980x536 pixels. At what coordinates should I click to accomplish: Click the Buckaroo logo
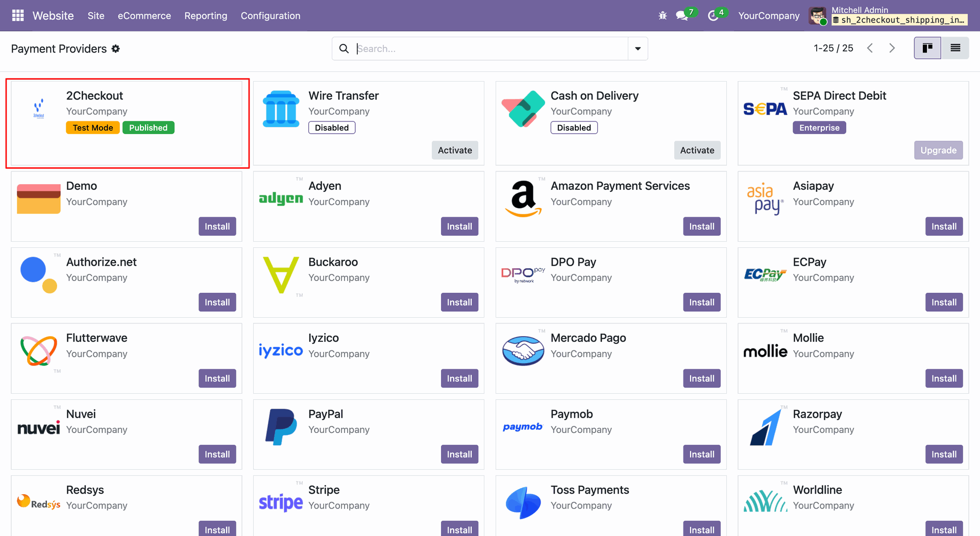281,275
